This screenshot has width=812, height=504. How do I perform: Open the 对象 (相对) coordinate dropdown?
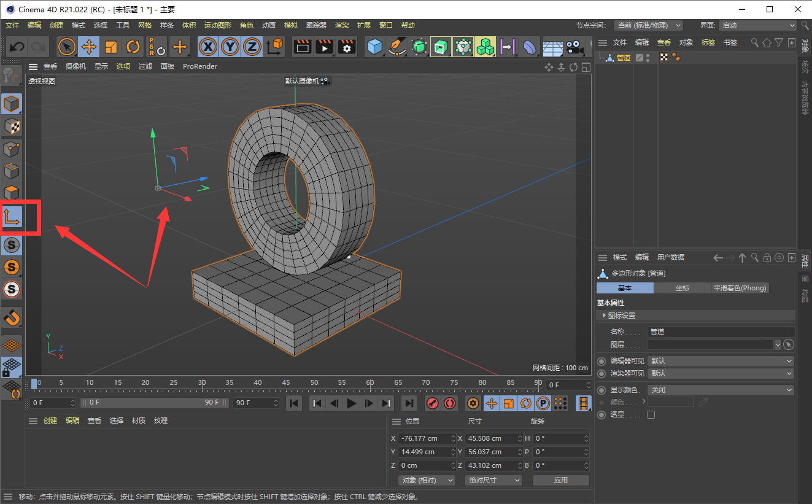(427, 480)
